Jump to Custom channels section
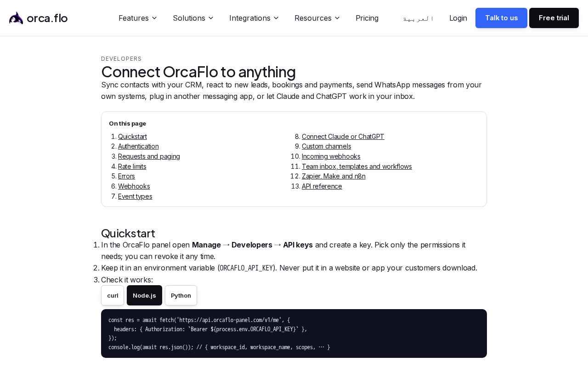Screen dimensions: 588x368 (326, 146)
